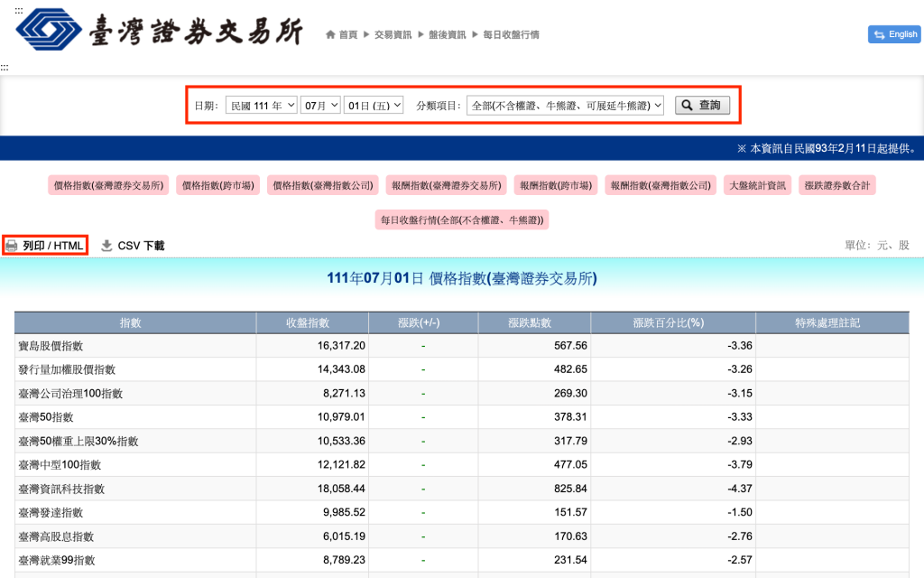
Task: Click 臺灣高股息指數 row name
Action: tap(56, 536)
